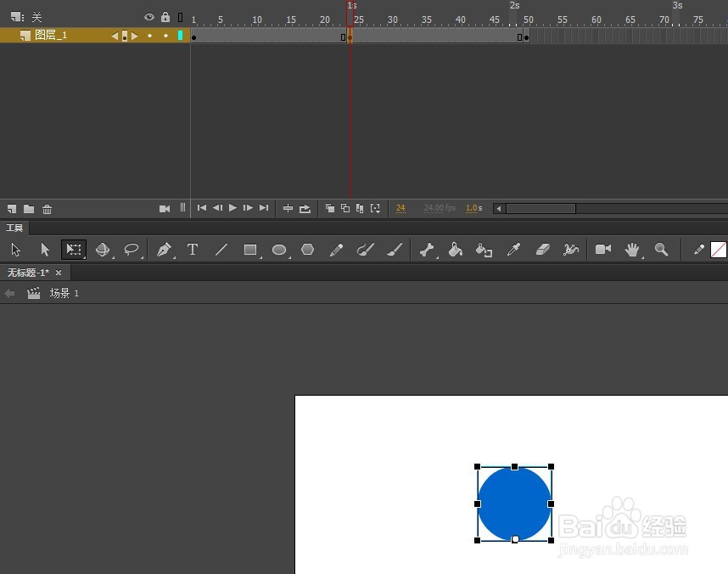Select the Oval tool
Screen dimensions: 728x574
279,250
